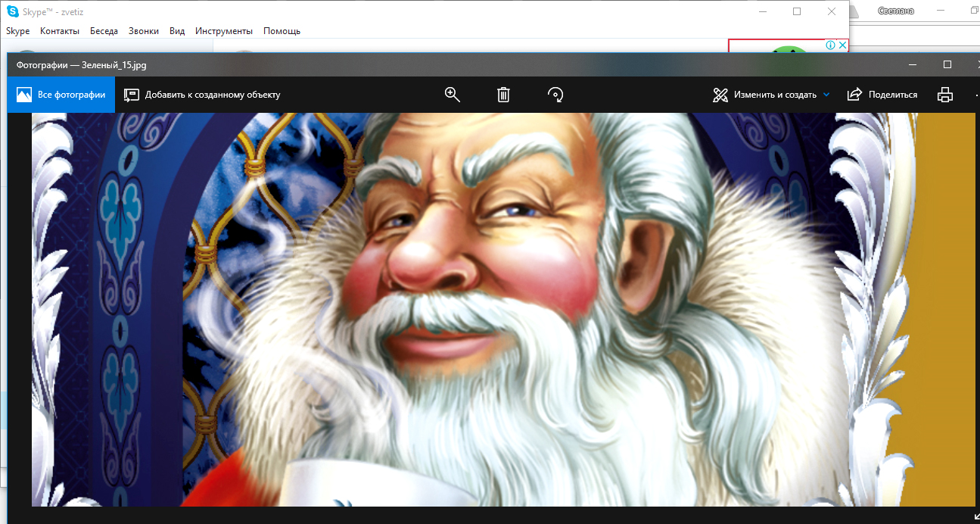The image size is (980, 524).
Task: Print the photo with printer icon
Action: [944, 95]
